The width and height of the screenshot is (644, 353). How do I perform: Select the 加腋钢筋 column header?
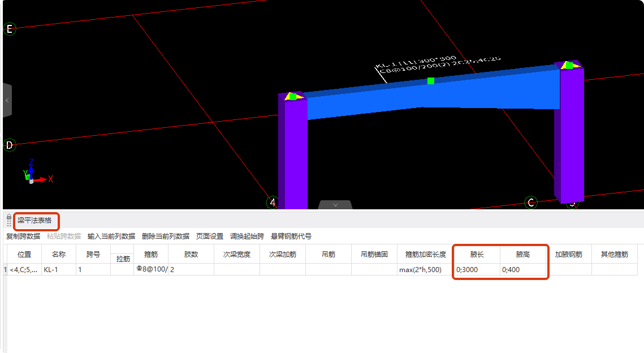[x=569, y=255]
